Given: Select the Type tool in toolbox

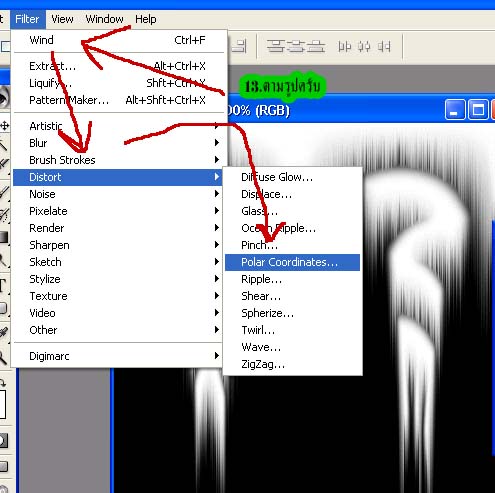Looking at the screenshot, I should point(3,286).
